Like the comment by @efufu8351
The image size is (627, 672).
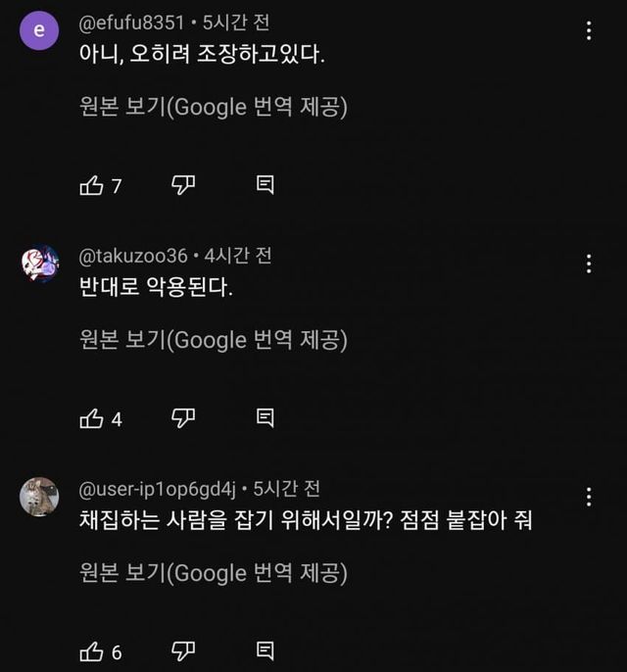click(x=91, y=185)
